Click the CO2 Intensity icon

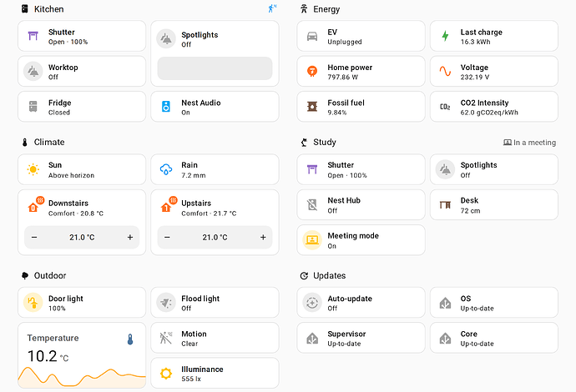click(x=445, y=107)
